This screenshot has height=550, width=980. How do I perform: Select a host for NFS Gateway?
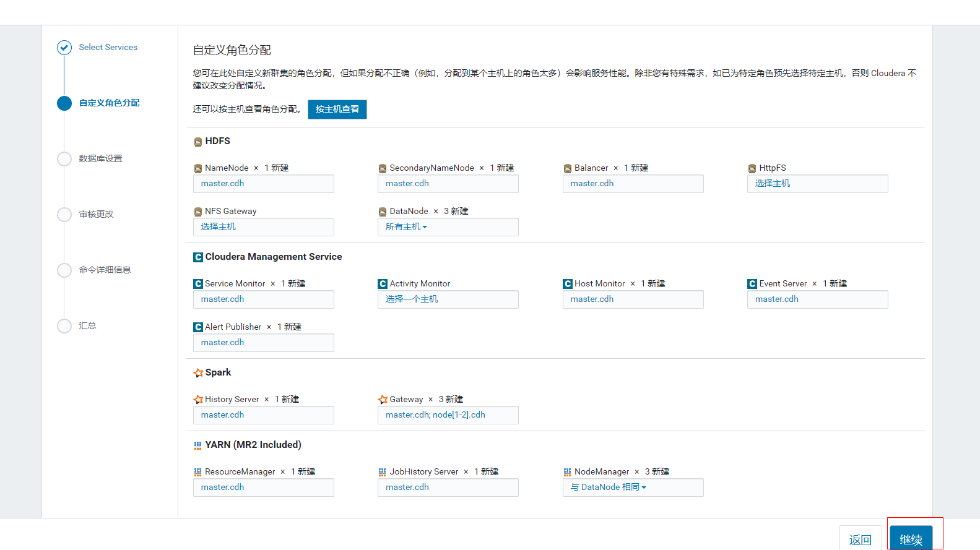pos(218,227)
